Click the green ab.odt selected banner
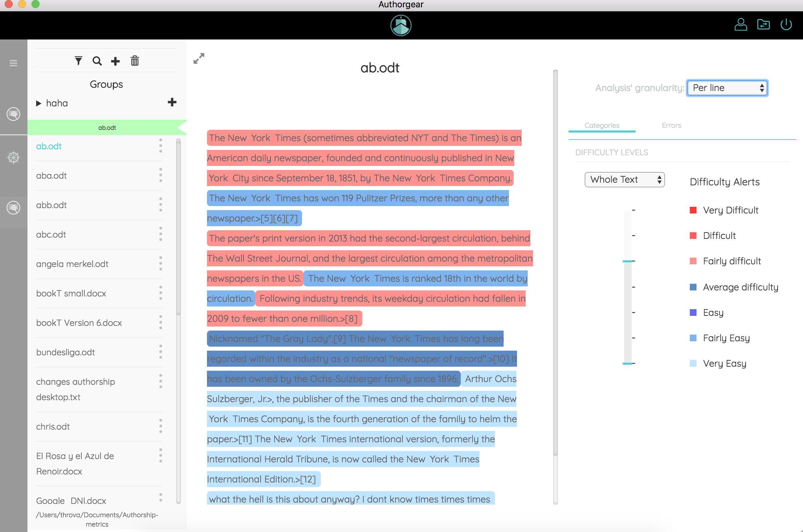Image resolution: width=803 pixels, height=532 pixels. click(x=107, y=127)
